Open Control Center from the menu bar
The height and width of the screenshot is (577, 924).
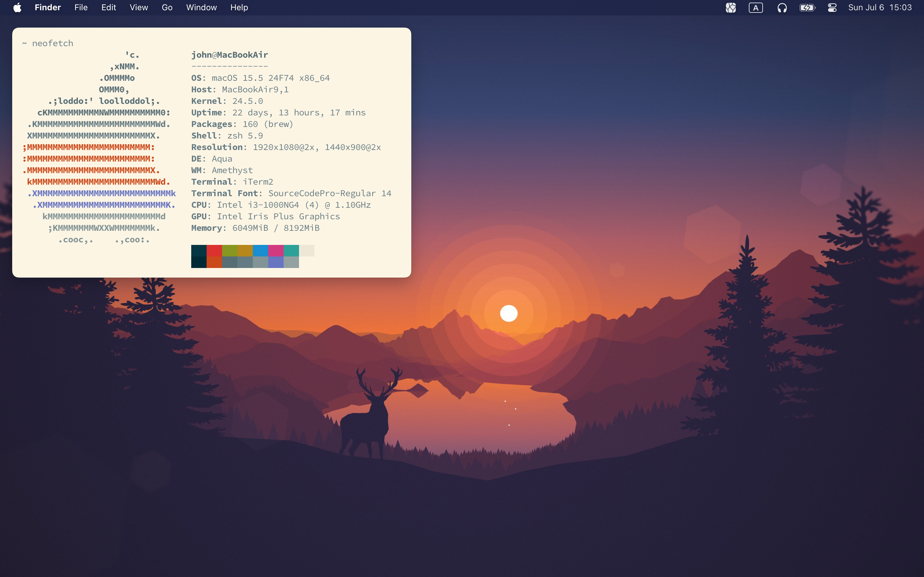point(832,7)
